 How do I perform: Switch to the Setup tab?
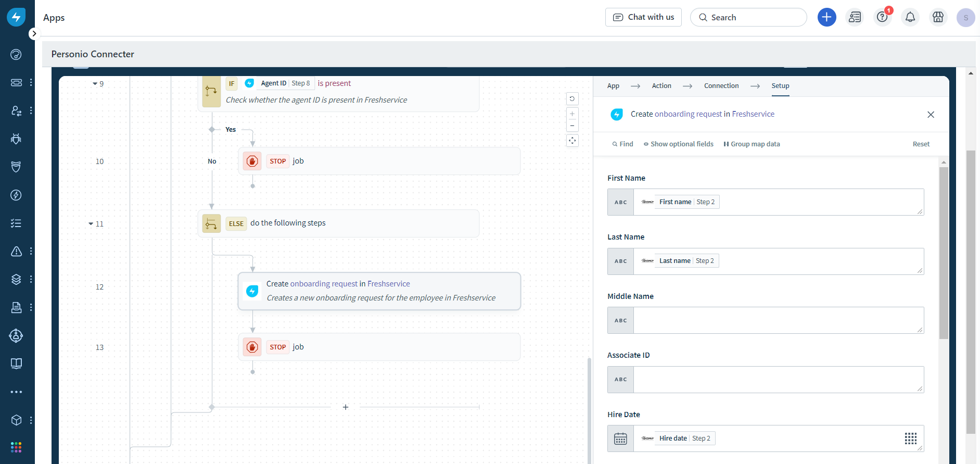coord(780,86)
